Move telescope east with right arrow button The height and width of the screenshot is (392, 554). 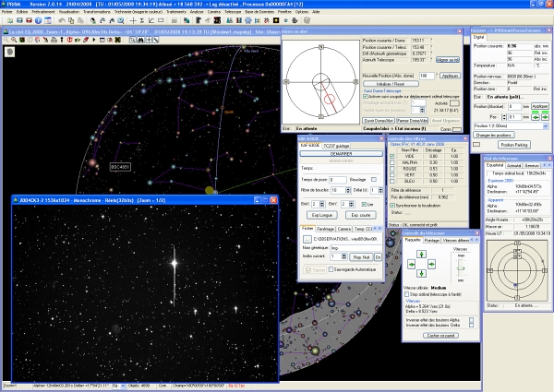coord(431,265)
